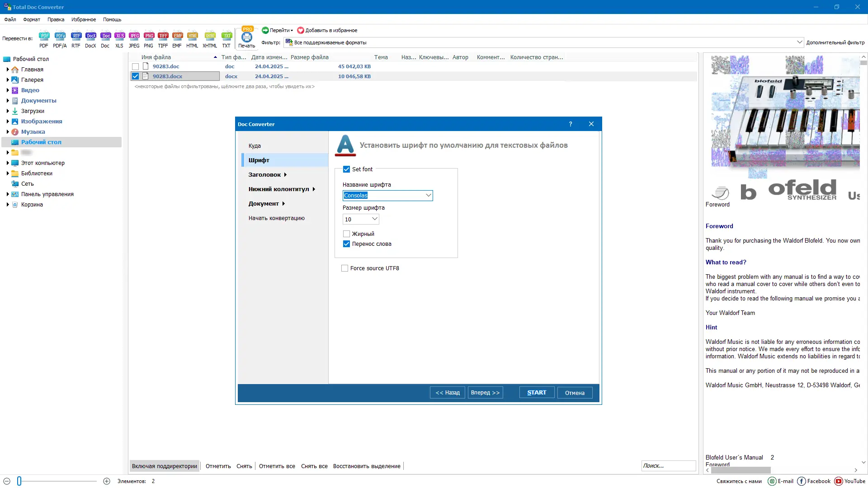
Task: Click the YouTube icon in status bar
Action: click(839, 481)
